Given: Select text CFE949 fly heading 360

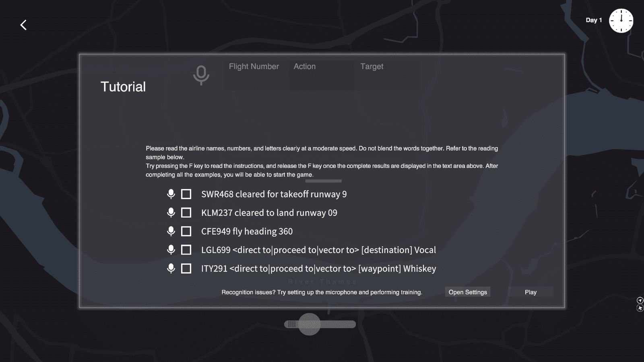Looking at the screenshot, I should coord(247,231).
